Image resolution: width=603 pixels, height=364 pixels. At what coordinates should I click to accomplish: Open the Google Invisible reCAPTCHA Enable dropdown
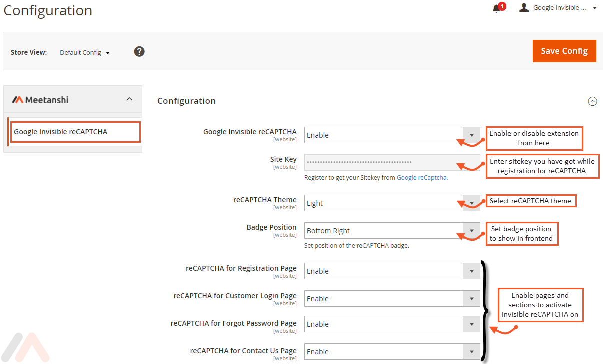pos(392,135)
